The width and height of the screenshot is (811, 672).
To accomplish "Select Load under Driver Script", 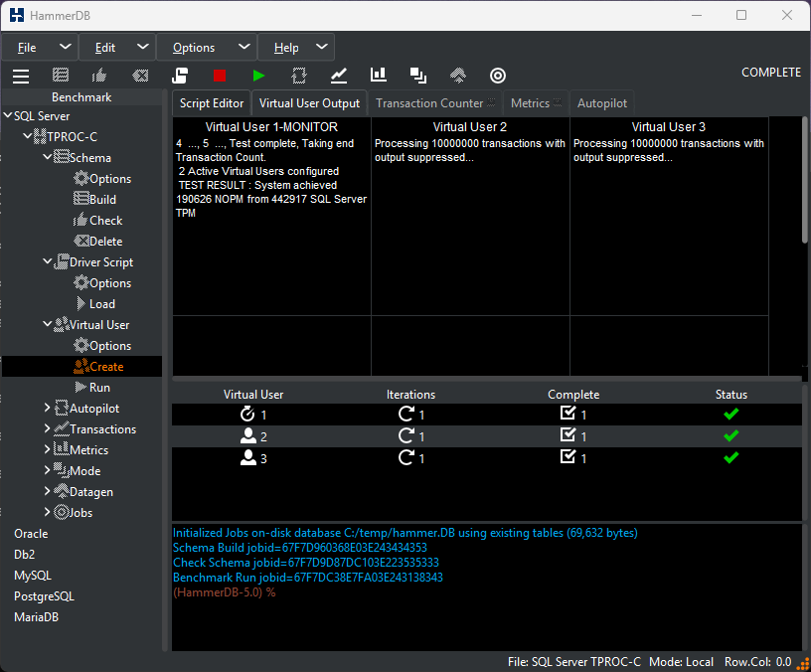I will pyautogui.click(x=95, y=303).
